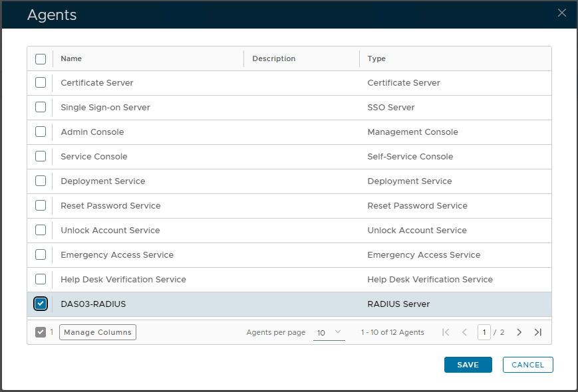Check the Certificate Server agent checkbox
Image resolution: width=578 pixels, height=392 pixels.
pos(41,83)
